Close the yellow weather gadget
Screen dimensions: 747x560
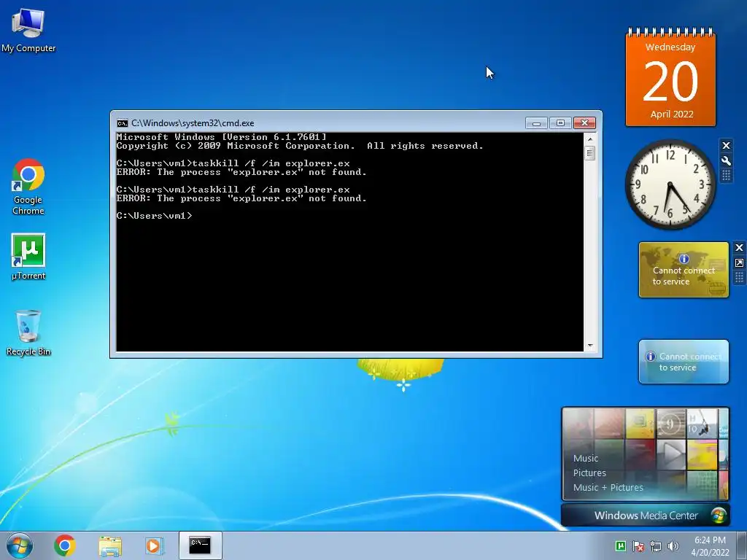click(x=739, y=248)
